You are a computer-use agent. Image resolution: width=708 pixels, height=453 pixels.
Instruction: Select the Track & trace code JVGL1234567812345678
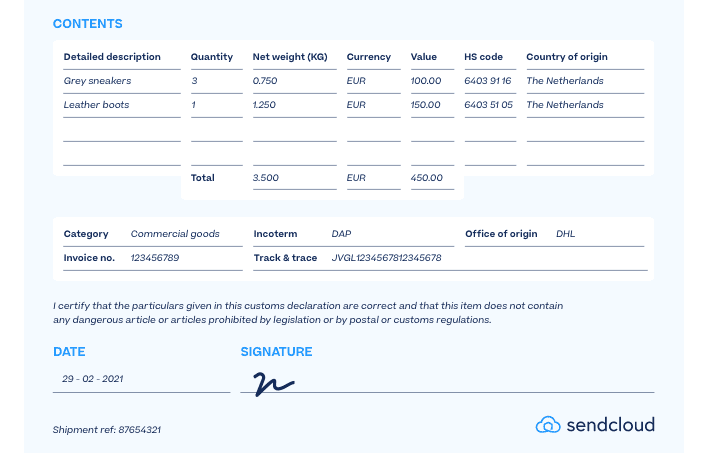386,258
